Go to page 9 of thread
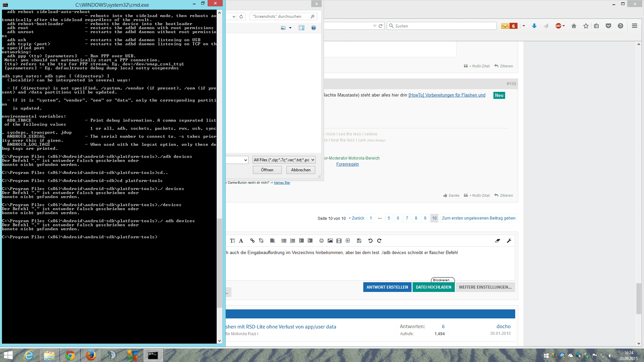644x362 pixels. (425, 218)
